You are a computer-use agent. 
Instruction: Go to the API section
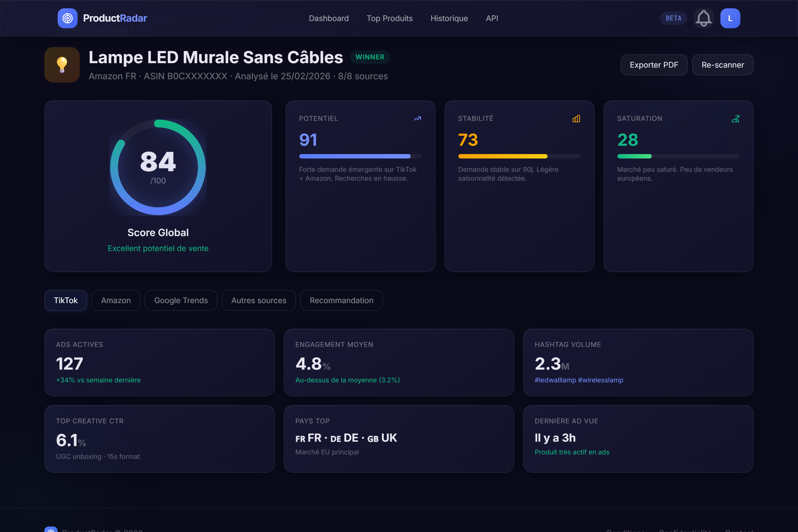492,18
